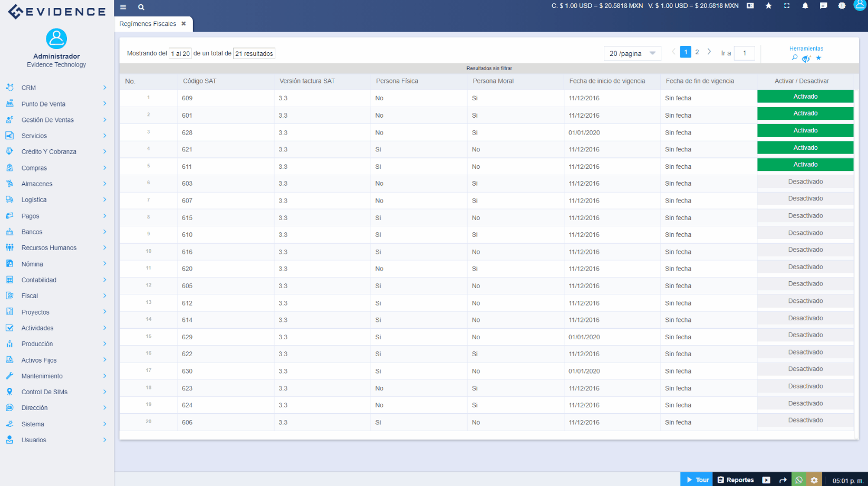Activate régimen 606 with the Desactivado toggle
This screenshot has width=868, height=486.
(805, 420)
